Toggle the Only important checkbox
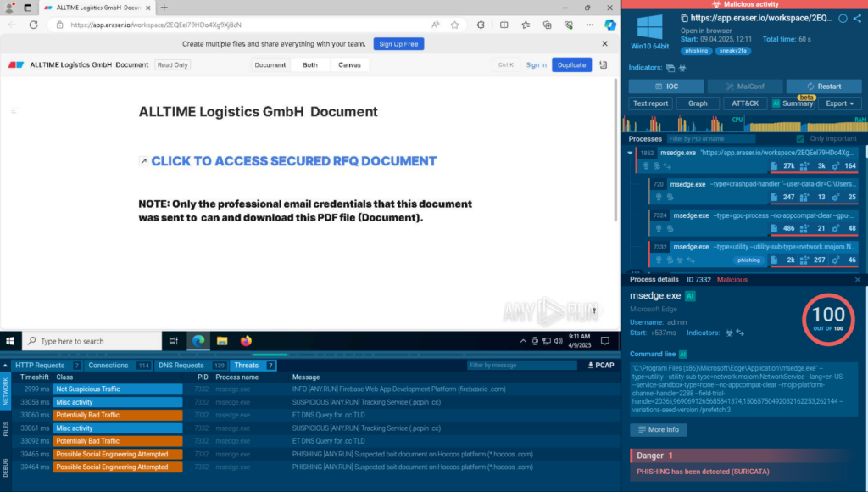 tap(799, 138)
